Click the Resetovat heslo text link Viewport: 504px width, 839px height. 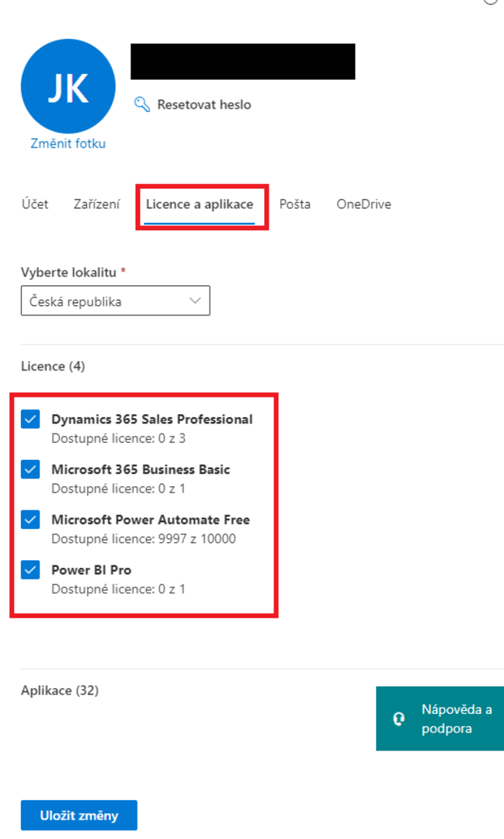pos(203,104)
